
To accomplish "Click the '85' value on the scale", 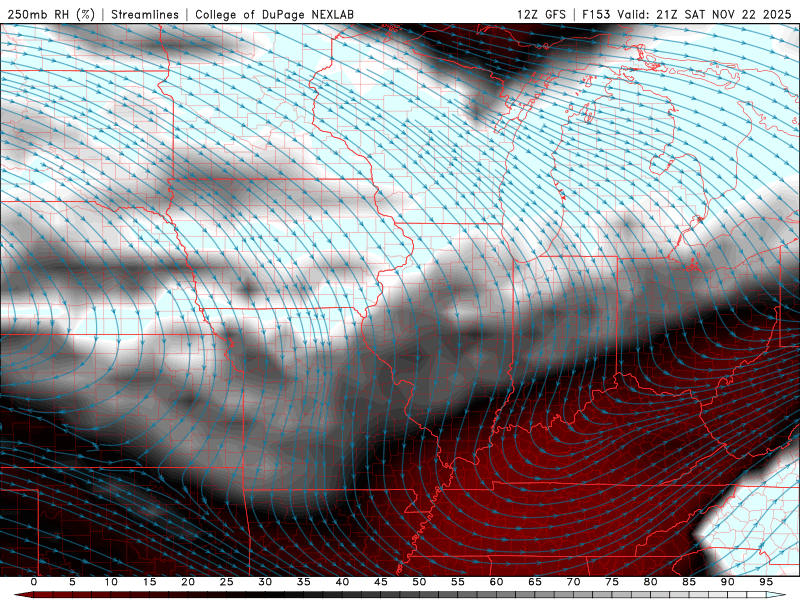I will [688, 582].
